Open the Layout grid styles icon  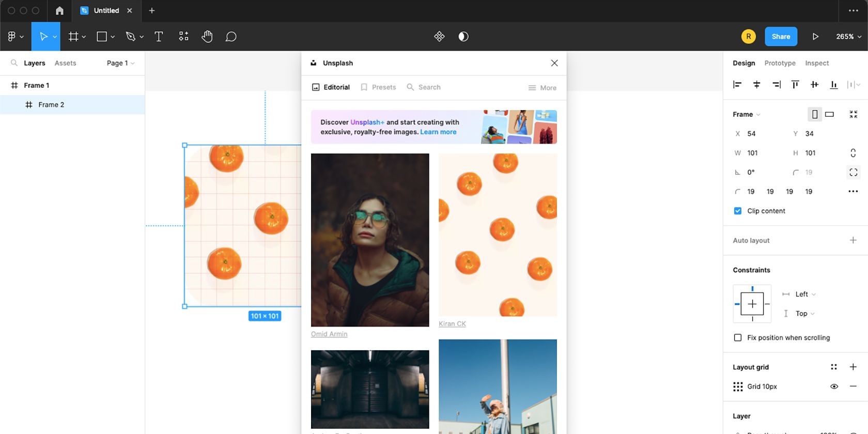(x=833, y=367)
